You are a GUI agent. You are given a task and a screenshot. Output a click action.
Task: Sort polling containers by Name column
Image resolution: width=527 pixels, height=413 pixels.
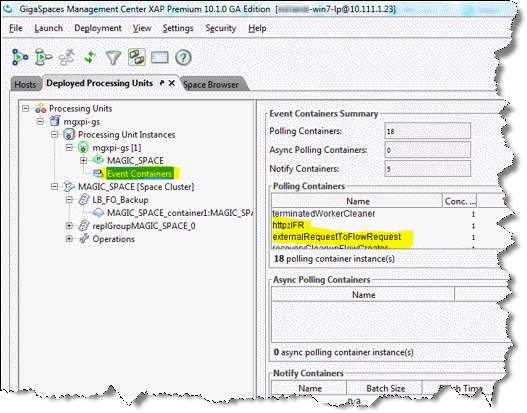[357, 201]
